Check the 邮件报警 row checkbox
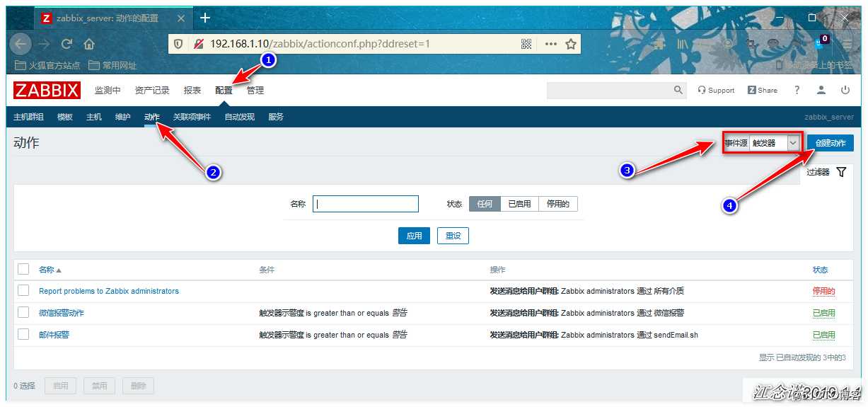The width and height of the screenshot is (868, 407). [x=23, y=335]
